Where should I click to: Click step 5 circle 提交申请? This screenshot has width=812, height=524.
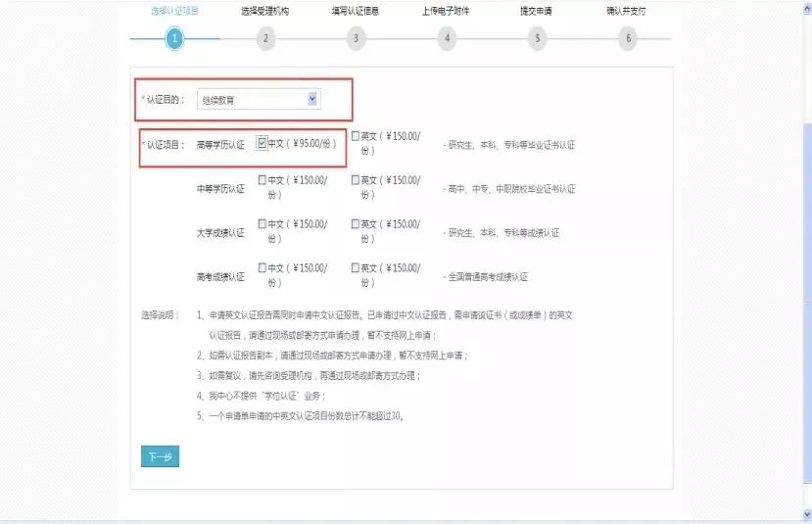click(537, 38)
